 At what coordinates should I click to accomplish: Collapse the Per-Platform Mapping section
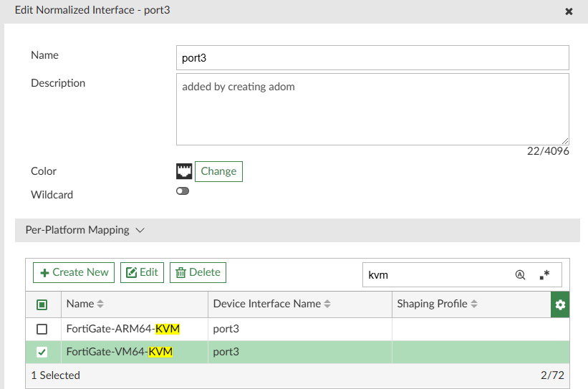pos(140,230)
